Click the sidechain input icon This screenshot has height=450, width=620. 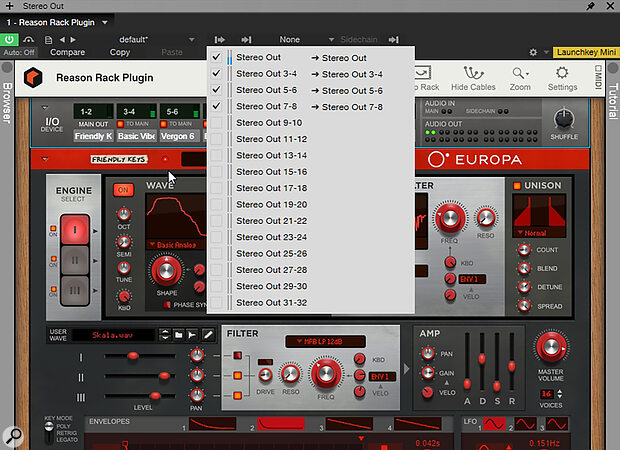coord(393,40)
